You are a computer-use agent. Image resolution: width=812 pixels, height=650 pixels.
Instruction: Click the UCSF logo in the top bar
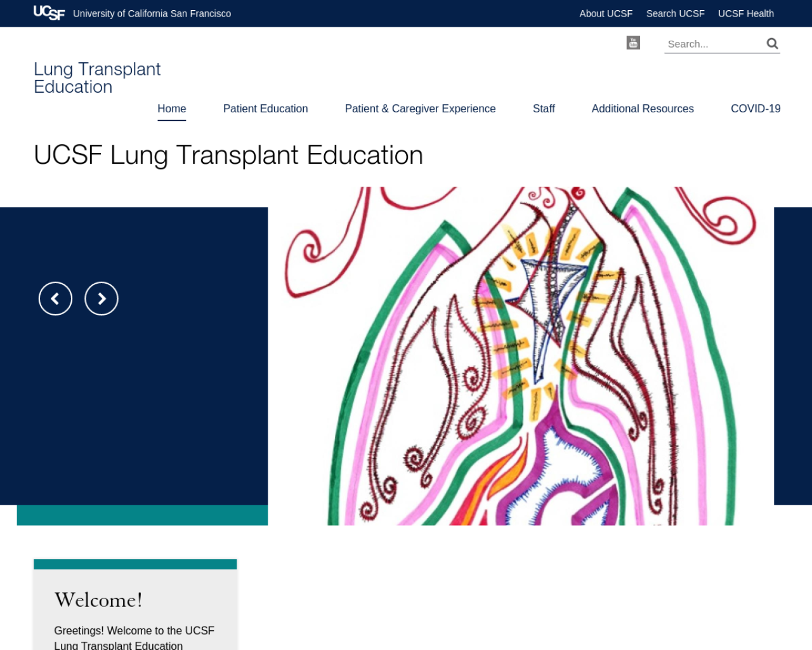(49, 13)
